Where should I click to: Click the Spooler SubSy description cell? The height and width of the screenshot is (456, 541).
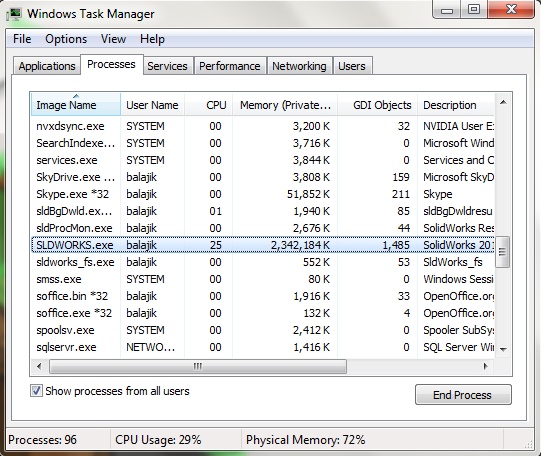pos(459,330)
